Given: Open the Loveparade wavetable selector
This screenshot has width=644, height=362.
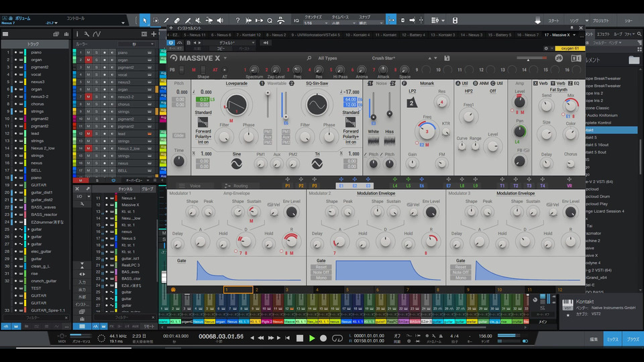Looking at the screenshot, I should 237,83.
